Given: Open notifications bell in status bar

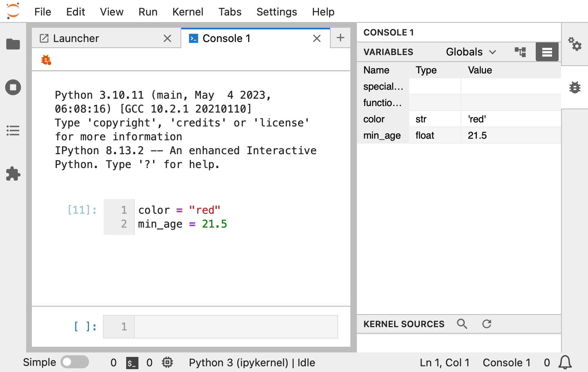Looking at the screenshot, I should click(565, 362).
